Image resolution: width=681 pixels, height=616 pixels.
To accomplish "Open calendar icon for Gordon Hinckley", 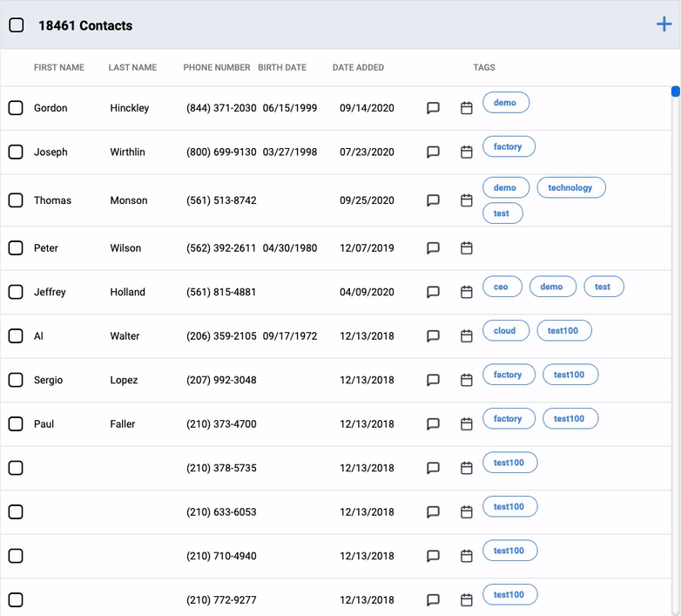I will 467,108.
